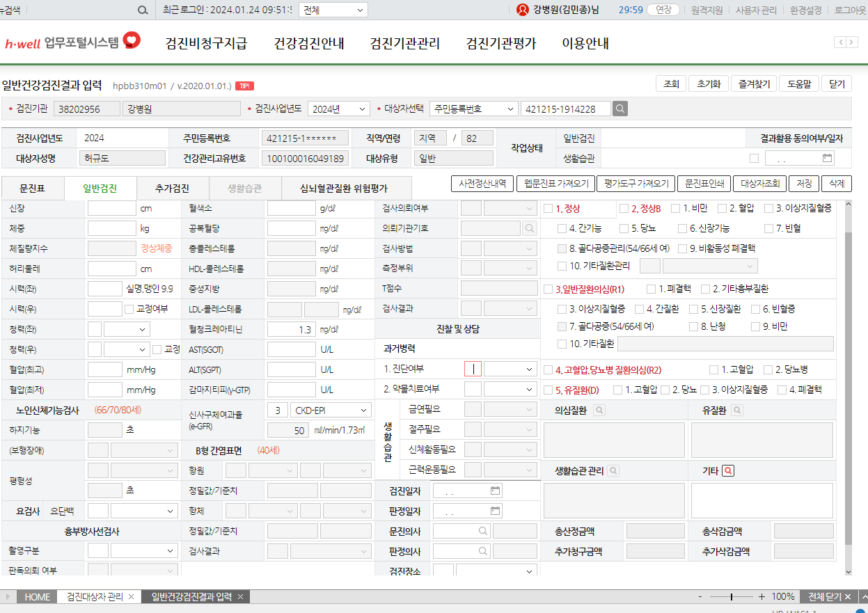Open the 주민등록번호 선택 dropdown
Viewport: 868px width, 613px height.
pyautogui.click(x=474, y=109)
